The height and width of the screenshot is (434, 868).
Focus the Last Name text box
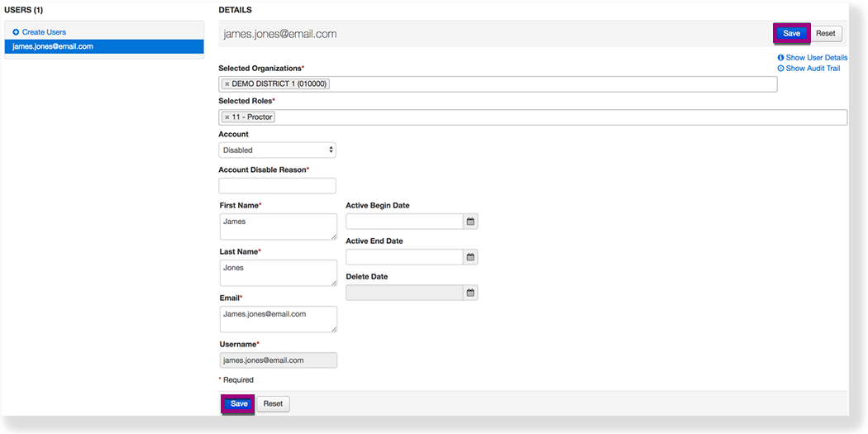point(277,273)
